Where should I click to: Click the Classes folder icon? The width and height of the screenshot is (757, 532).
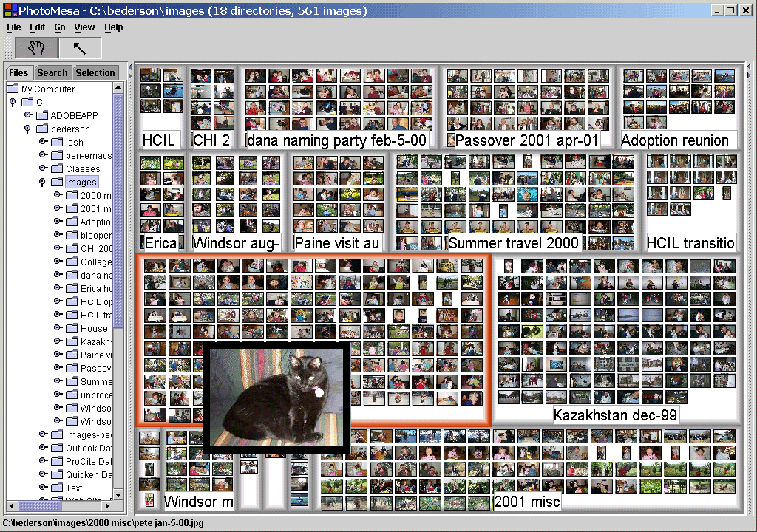click(57, 168)
